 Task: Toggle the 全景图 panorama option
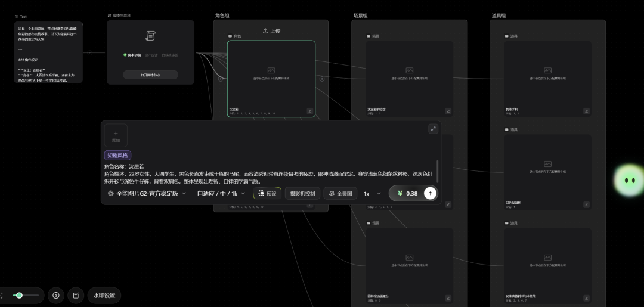[x=340, y=193]
